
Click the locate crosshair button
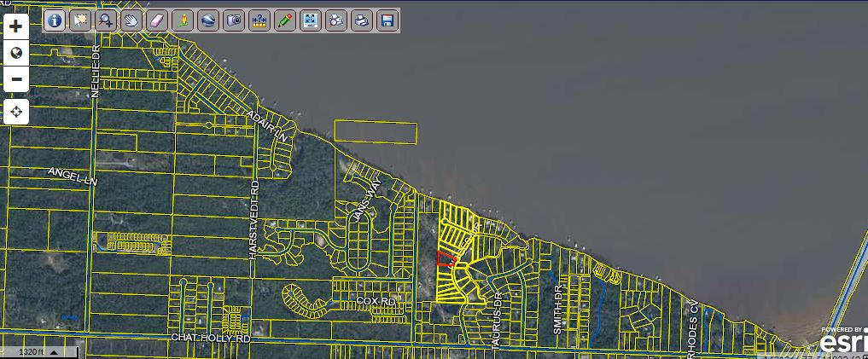(16, 112)
